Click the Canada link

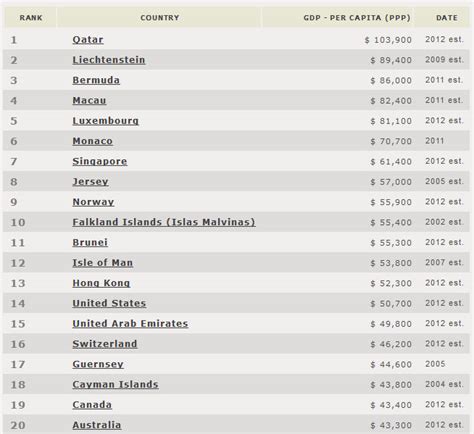point(92,405)
